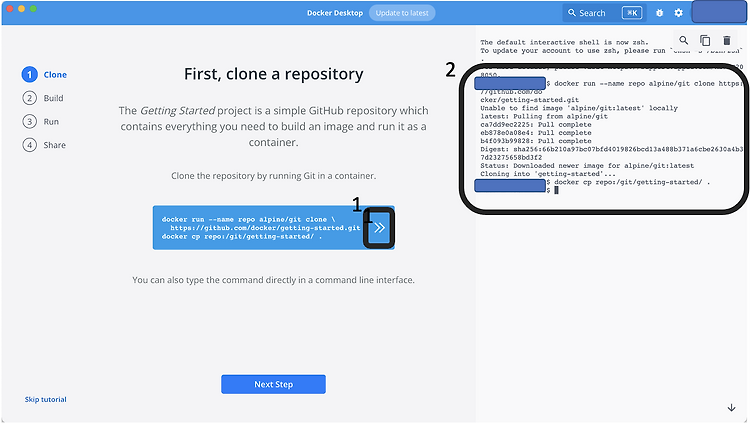
Task: Jump to the terminal bottom with the down arrow
Action: tap(731, 408)
